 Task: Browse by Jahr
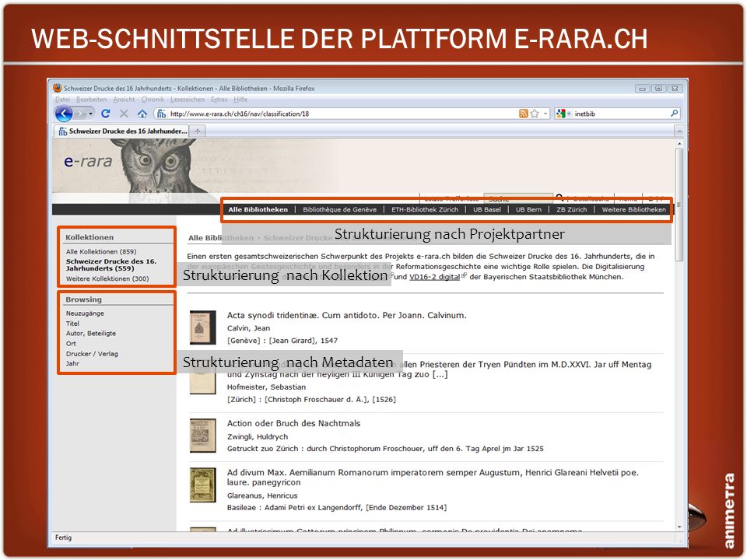72,363
